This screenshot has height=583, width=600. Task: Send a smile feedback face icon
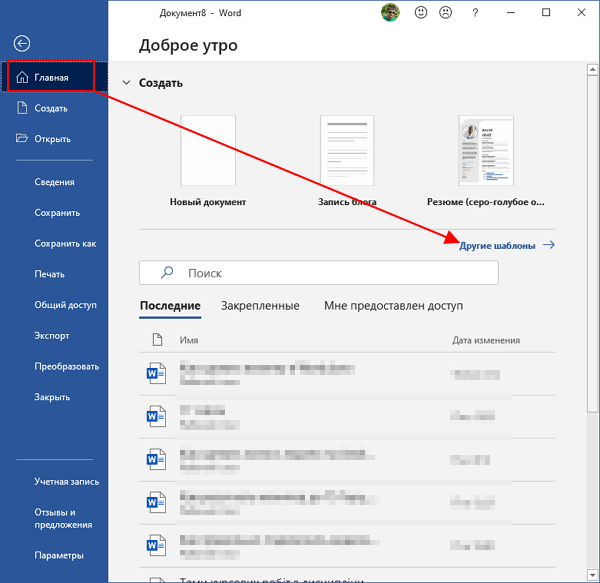click(421, 13)
